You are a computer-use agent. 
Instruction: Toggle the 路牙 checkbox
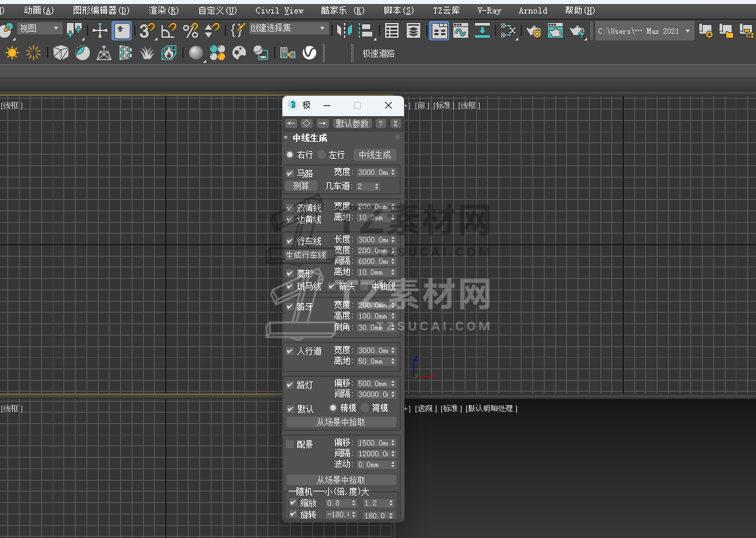pos(290,306)
